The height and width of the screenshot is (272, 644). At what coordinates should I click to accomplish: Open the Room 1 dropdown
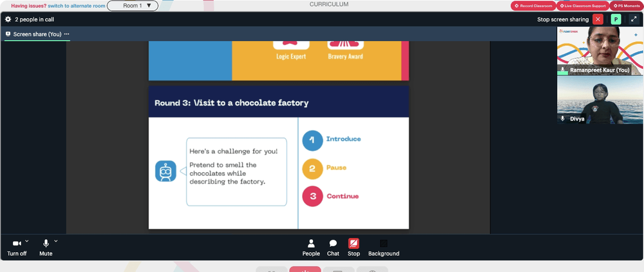tap(133, 6)
